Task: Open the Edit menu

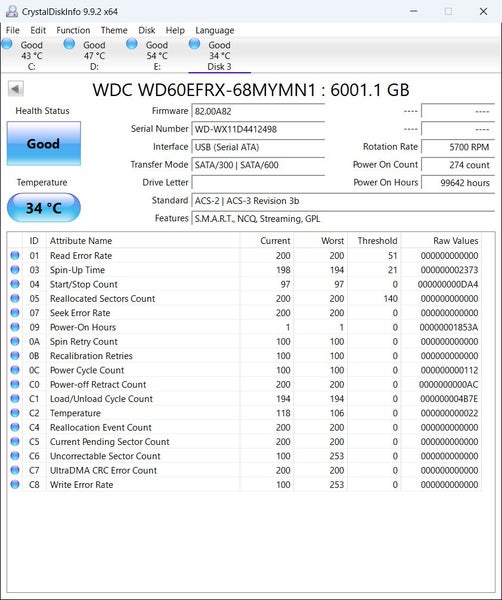Action: click(x=38, y=30)
